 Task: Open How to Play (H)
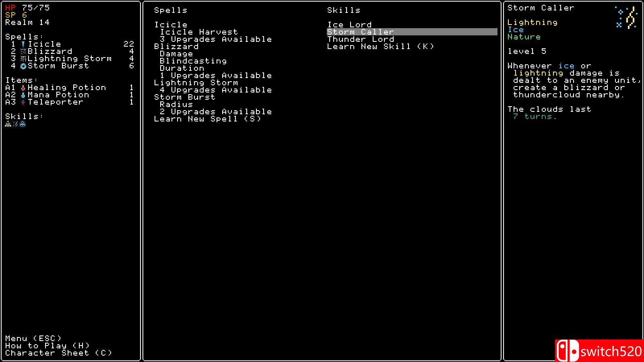coord(47,346)
